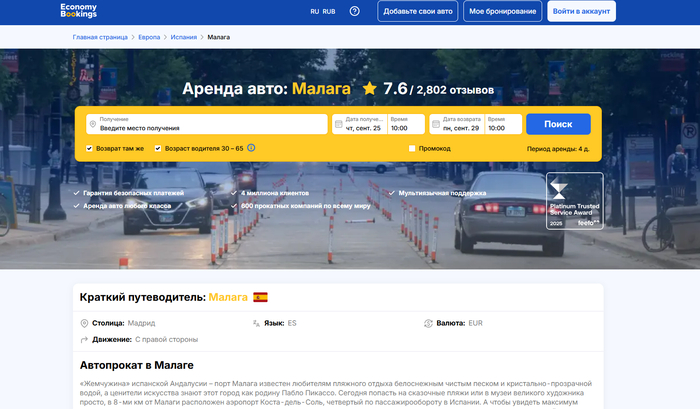
Task: Click the return date calendar icon
Action: [435, 125]
